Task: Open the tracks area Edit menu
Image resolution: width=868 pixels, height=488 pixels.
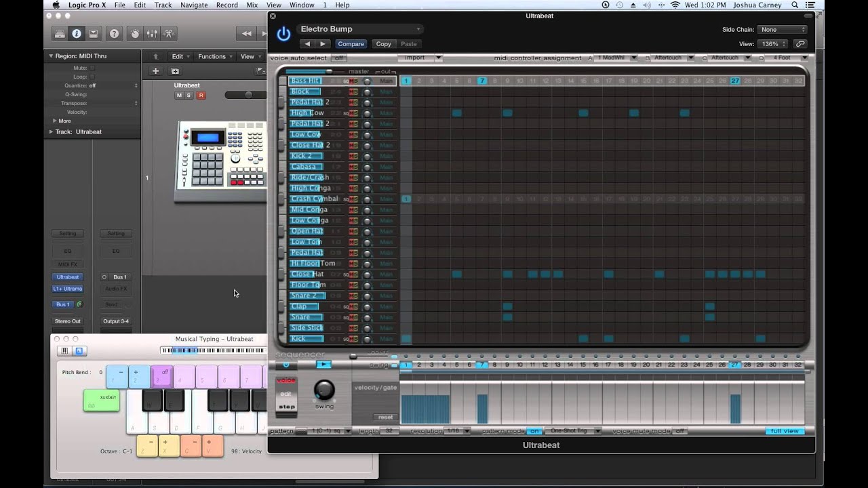Action: click(x=180, y=56)
